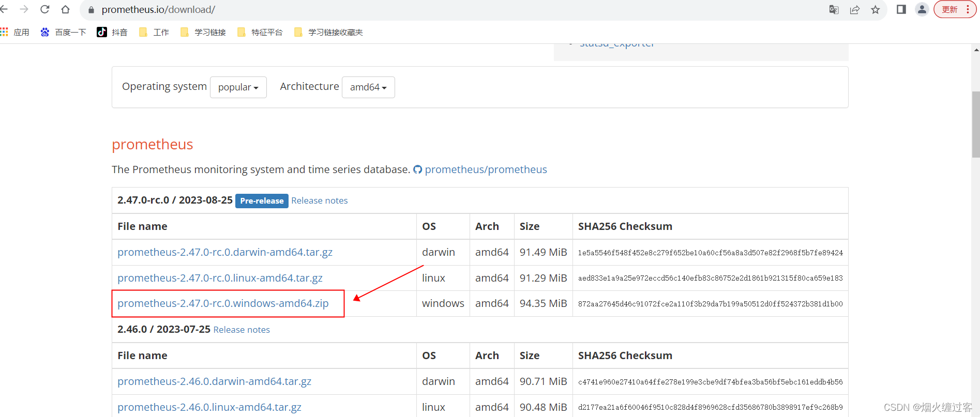
Task: Click the 2.46.0 / 2023-07-25 version heading
Action: [164, 329]
